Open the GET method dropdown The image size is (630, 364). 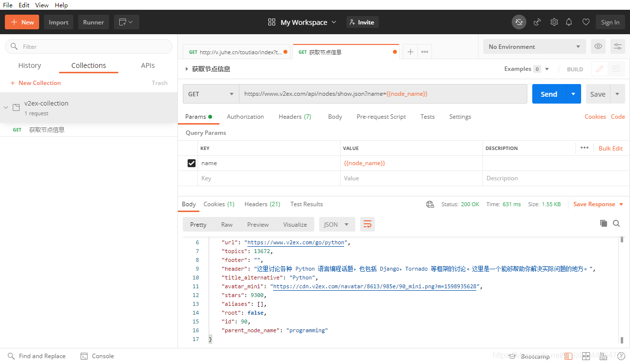[x=211, y=94]
